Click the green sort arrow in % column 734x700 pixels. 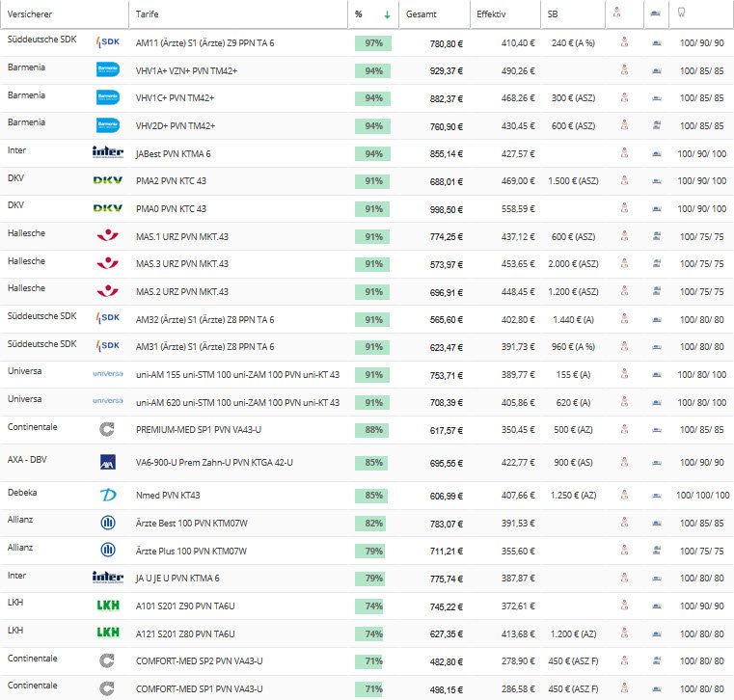[387, 14]
